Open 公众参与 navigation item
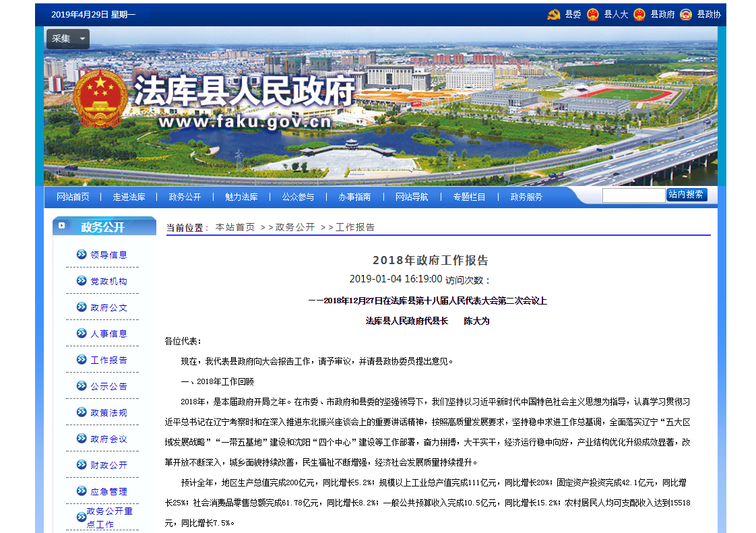The height and width of the screenshot is (533, 756). tap(298, 197)
